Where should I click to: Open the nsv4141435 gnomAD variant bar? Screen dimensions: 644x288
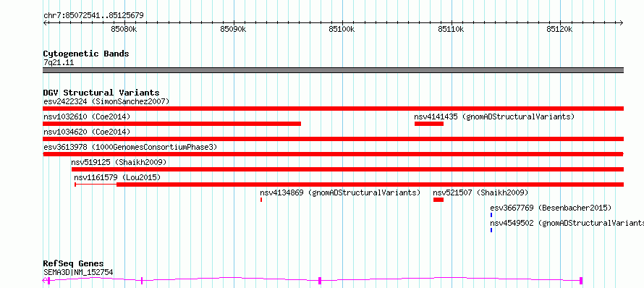[429, 124]
